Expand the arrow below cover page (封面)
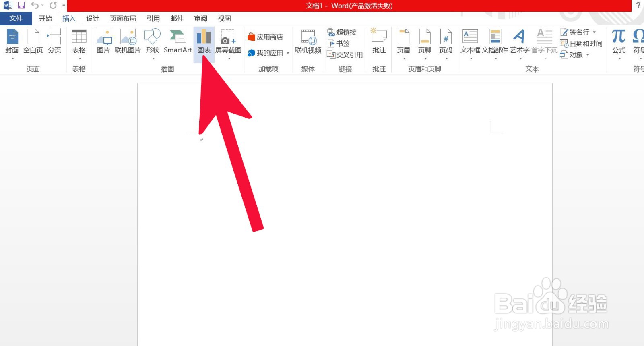 coord(12,59)
